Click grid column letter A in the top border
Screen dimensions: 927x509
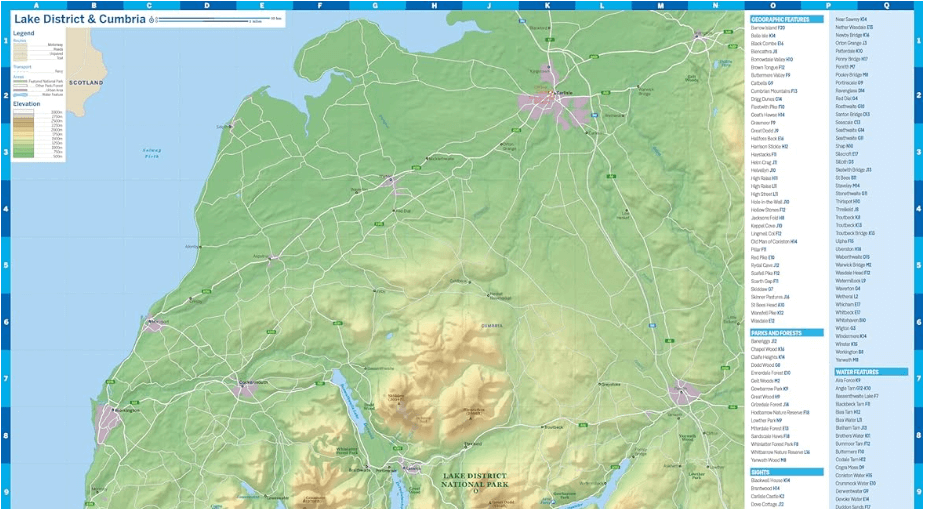(37, 5)
